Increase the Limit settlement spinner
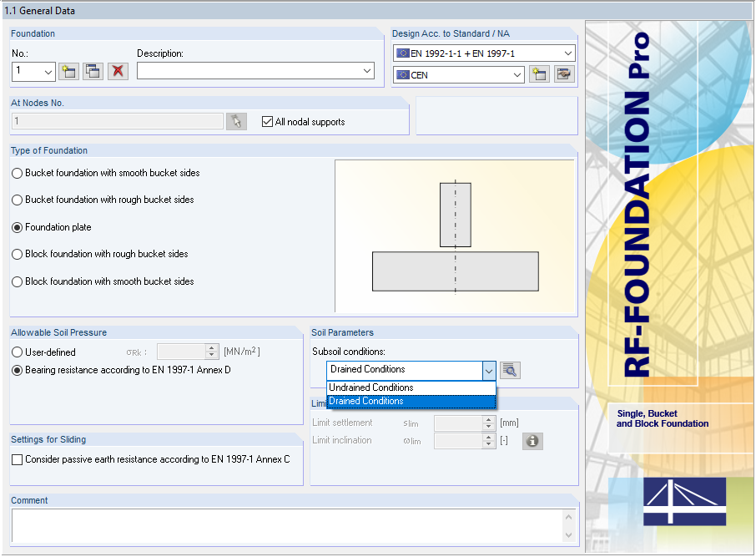756x557 pixels. (489, 419)
